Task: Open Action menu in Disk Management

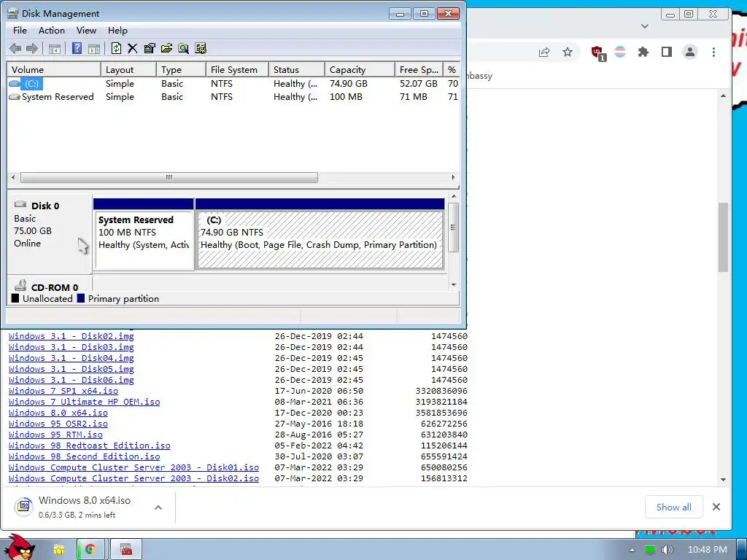Action: (x=52, y=31)
